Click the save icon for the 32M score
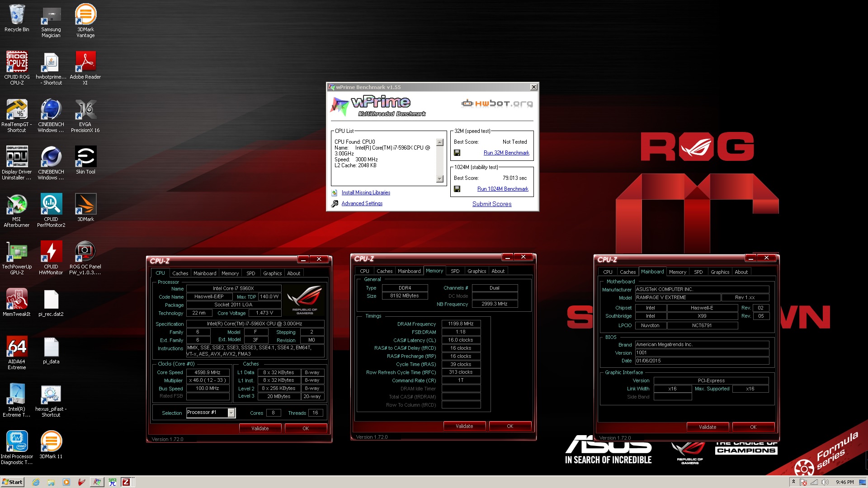 457,153
